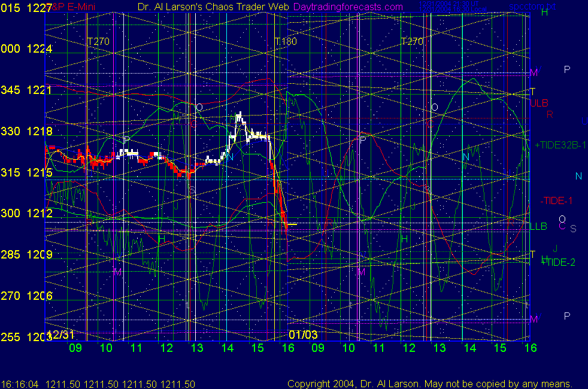Click the 1215 price axis label
The image size is (588, 389).
(x=39, y=172)
